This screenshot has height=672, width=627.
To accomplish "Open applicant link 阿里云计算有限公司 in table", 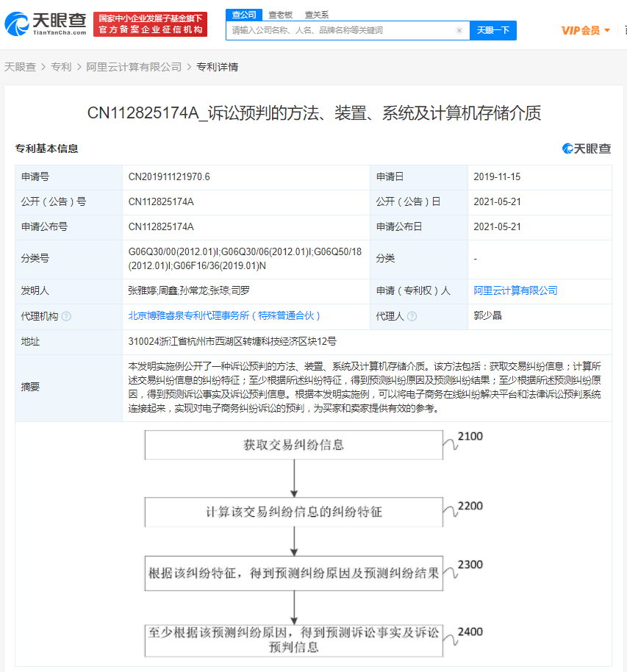I will (x=515, y=290).
